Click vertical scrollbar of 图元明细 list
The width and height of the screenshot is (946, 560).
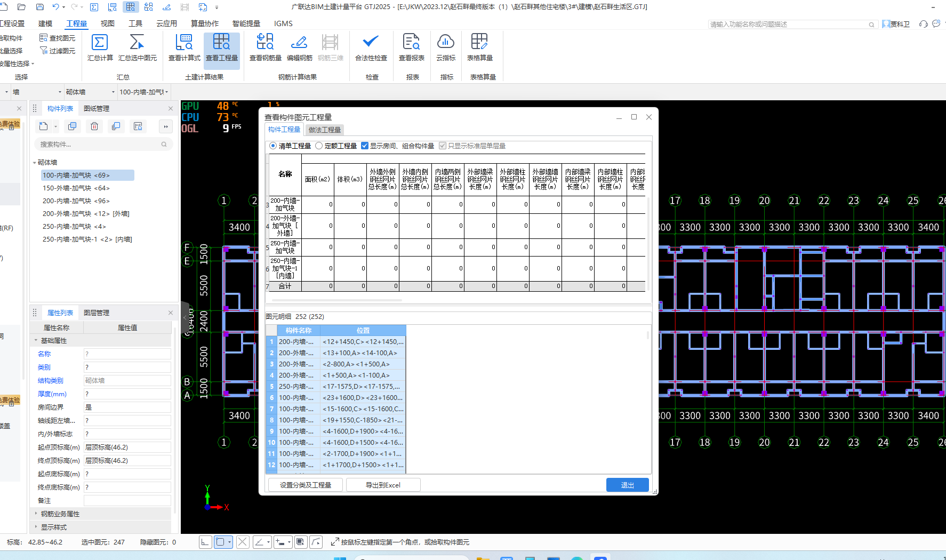[x=648, y=335]
